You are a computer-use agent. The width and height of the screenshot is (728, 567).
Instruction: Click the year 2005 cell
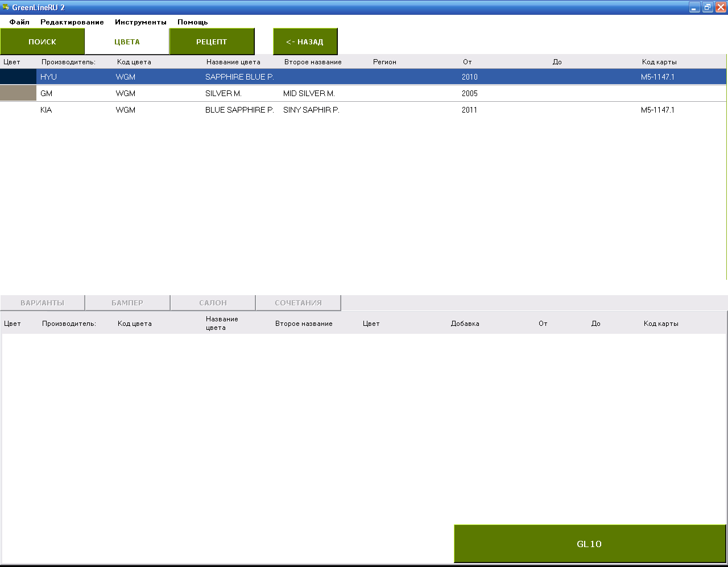[470, 93]
